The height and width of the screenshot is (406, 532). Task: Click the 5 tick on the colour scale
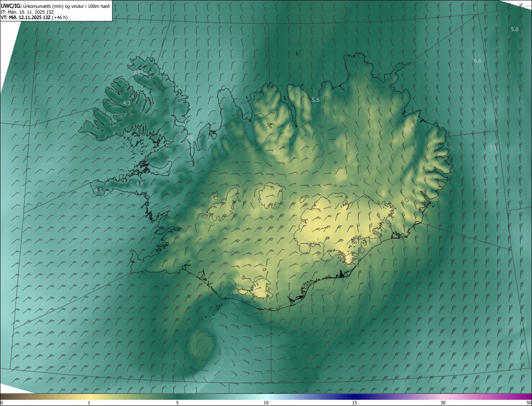[177, 403]
